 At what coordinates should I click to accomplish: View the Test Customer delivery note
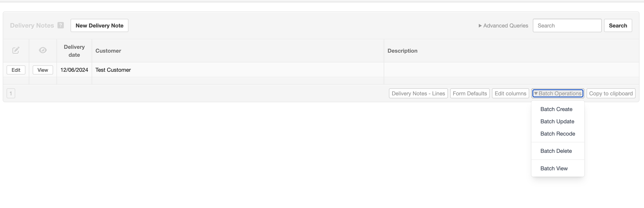coord(43,70)
